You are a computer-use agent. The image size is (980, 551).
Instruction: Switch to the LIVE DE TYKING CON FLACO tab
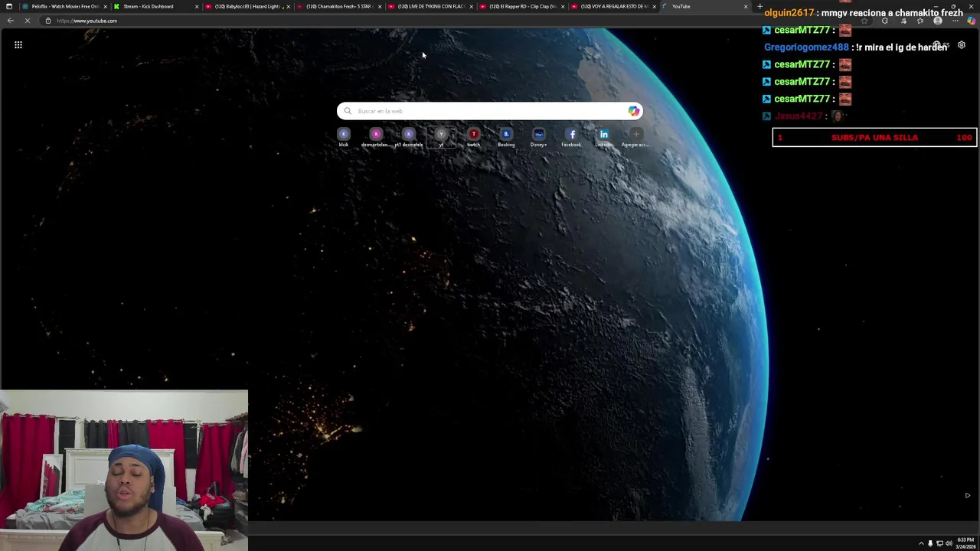click(x=430, y=6)
